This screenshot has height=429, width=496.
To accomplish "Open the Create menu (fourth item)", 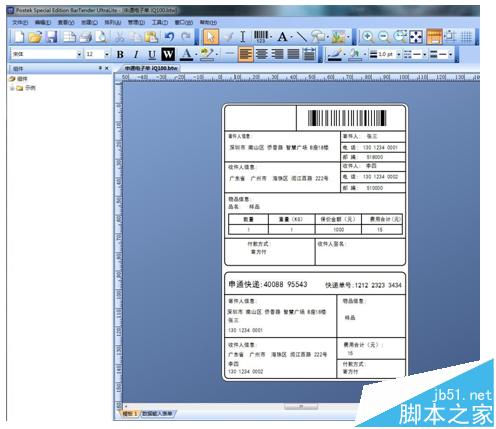I will tap(89, 22).
